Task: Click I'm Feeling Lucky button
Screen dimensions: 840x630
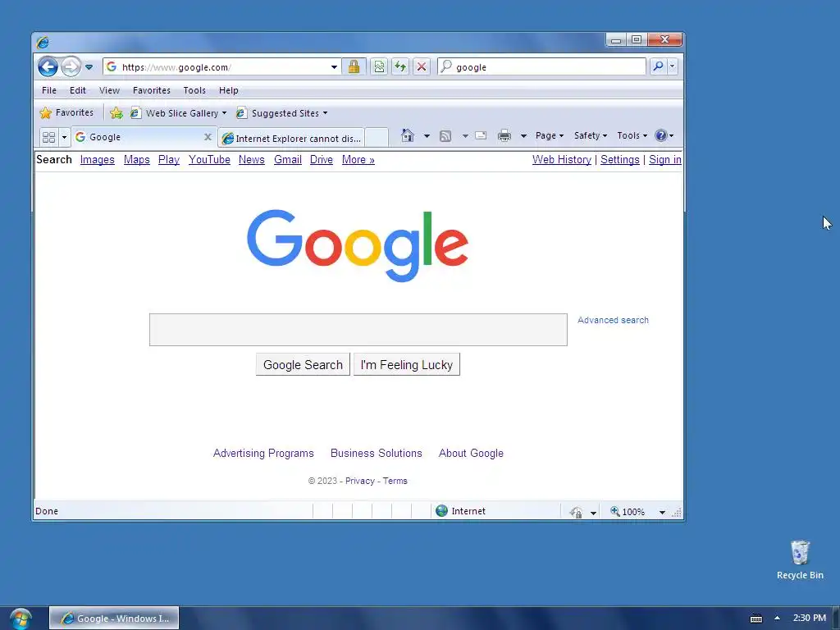Action: pyautogui.click(x=407, y=364)
